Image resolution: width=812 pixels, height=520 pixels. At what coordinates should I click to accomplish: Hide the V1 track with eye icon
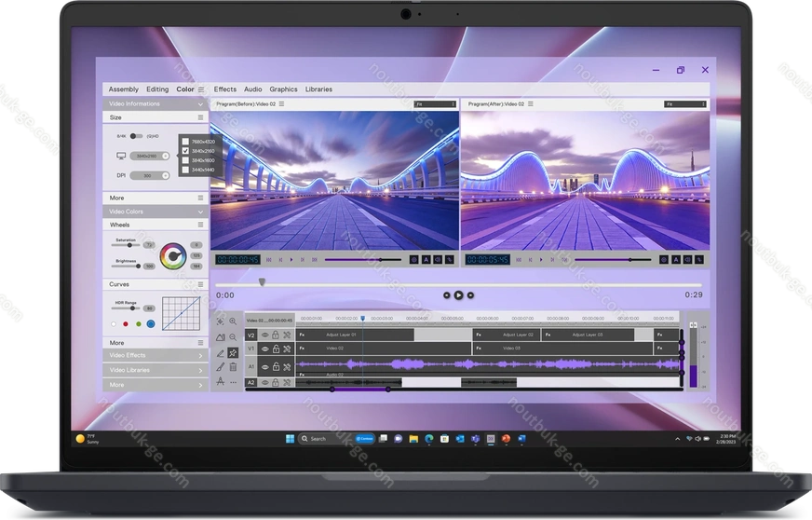pyautogui.click(x=264, y=349)
